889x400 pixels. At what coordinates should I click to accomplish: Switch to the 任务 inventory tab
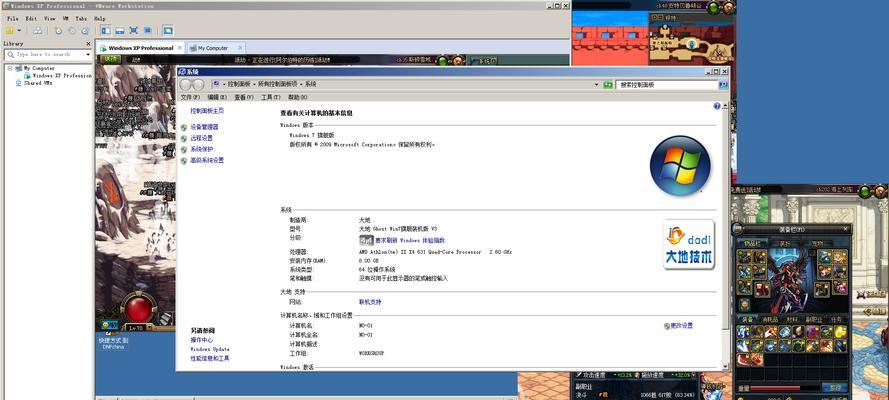[x=837, y=320]
